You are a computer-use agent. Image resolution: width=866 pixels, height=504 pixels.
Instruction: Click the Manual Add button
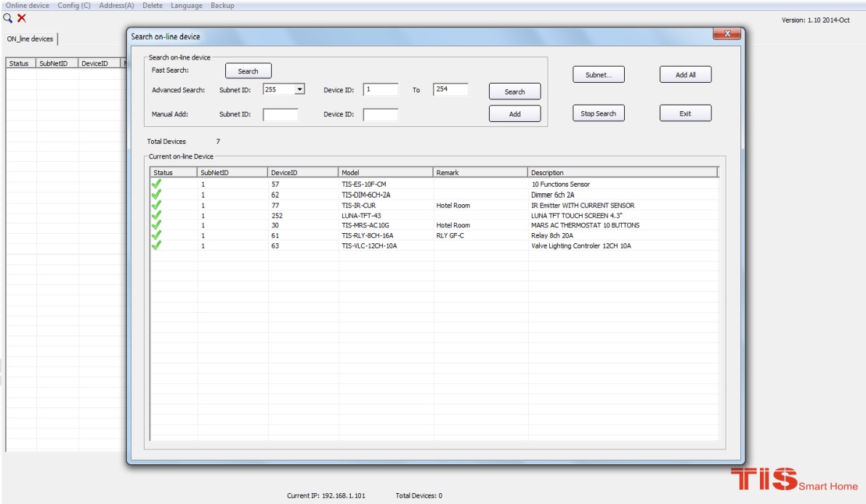(x=514, y=114)
